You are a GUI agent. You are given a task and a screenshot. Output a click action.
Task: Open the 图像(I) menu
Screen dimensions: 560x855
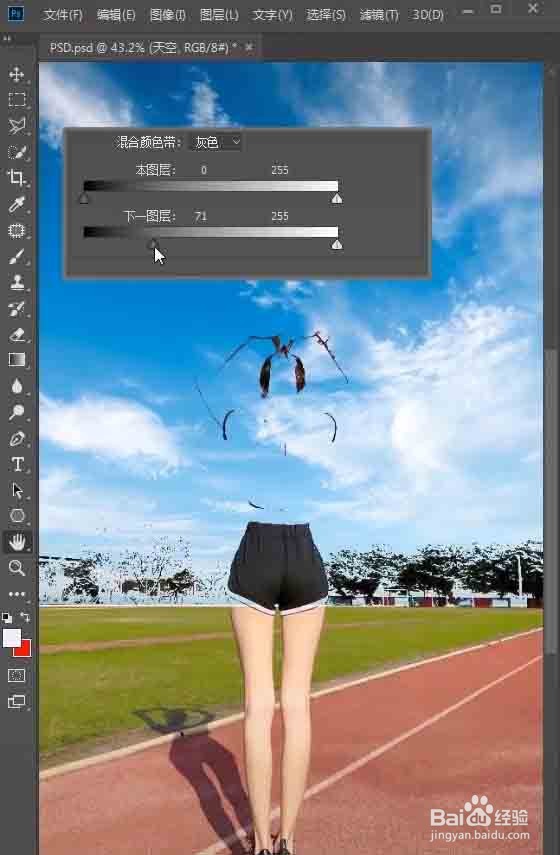167,15
